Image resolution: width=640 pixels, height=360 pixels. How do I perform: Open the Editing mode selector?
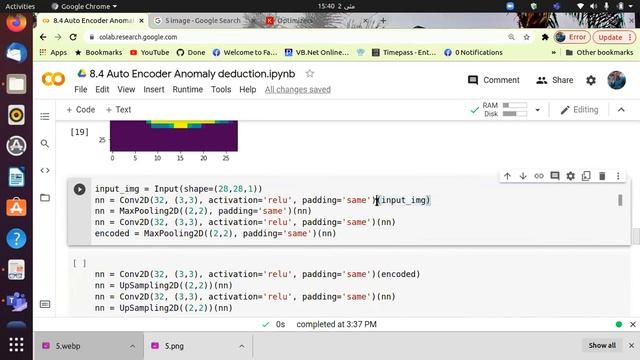(x=579, y=110)
